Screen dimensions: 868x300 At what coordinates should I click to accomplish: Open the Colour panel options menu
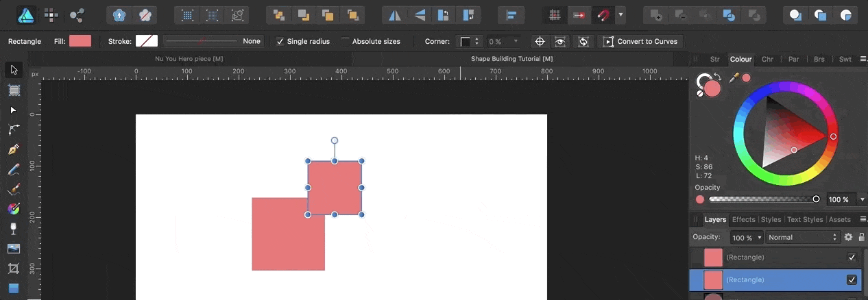coord(863,59)
